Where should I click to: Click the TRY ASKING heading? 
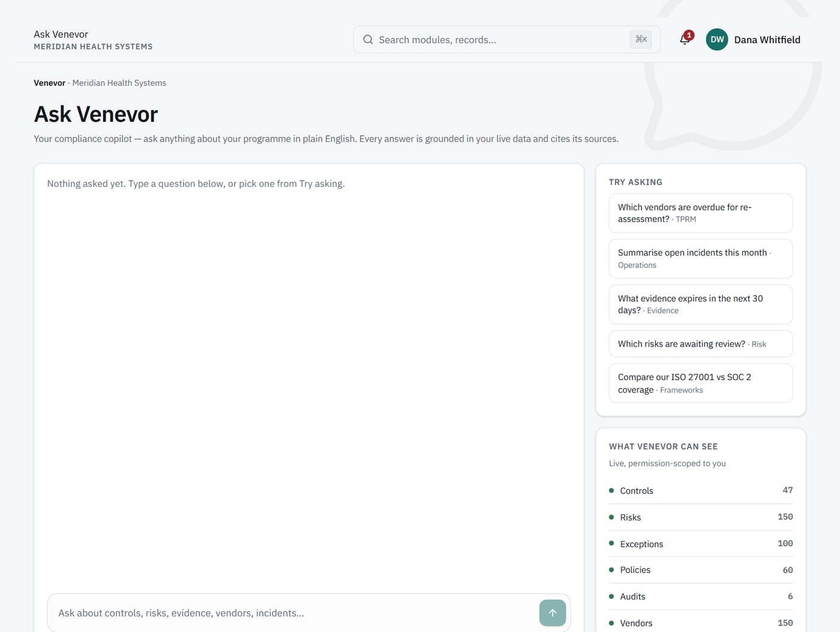click(x=635, y=182)
